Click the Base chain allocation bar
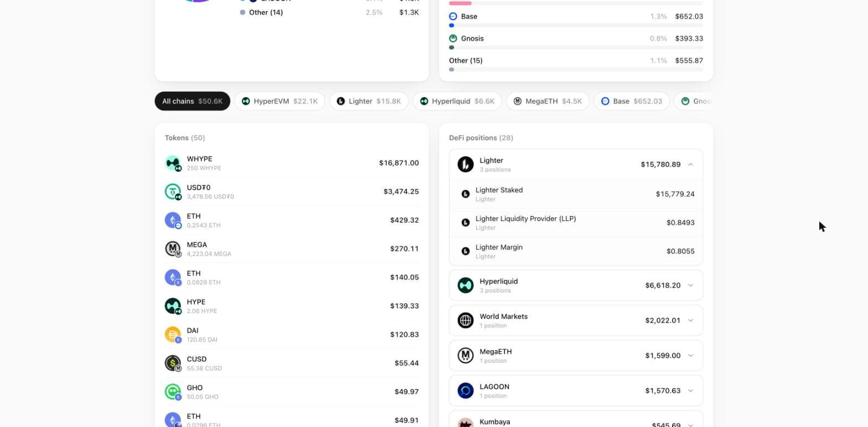The height and width of the screenshot is (427, 868). coord(576,25)
